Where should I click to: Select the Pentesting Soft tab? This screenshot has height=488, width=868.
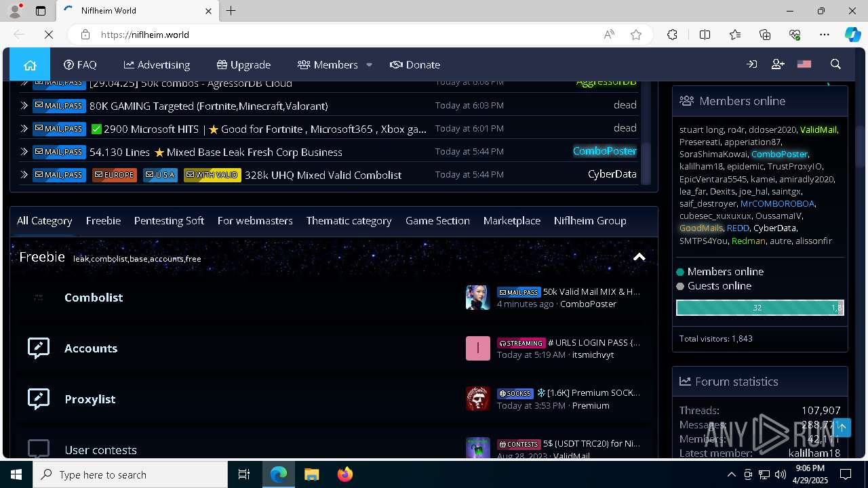[169, 220]
